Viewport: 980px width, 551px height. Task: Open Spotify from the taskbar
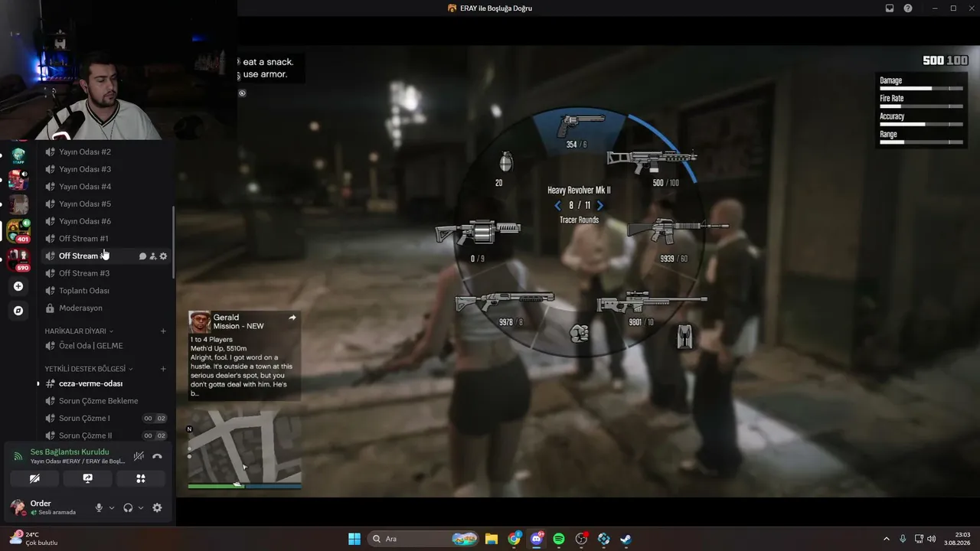(x=559, y=539)
